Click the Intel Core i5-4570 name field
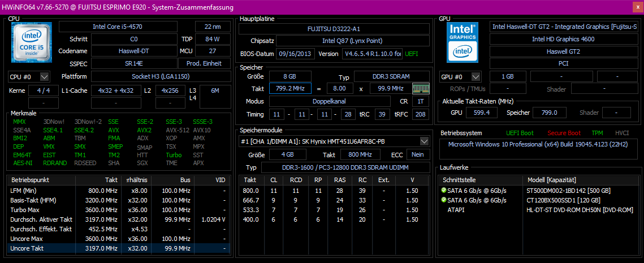644x263 pixels. (118, 27)
